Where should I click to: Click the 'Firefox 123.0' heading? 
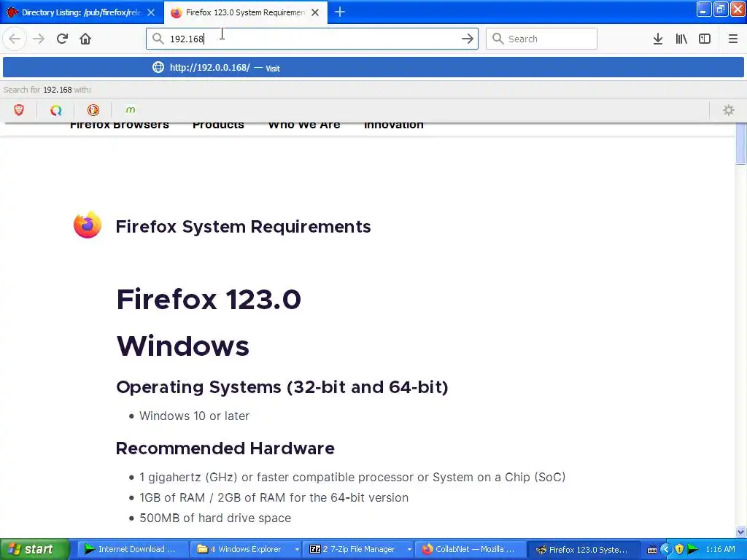(x=209, y=299)
